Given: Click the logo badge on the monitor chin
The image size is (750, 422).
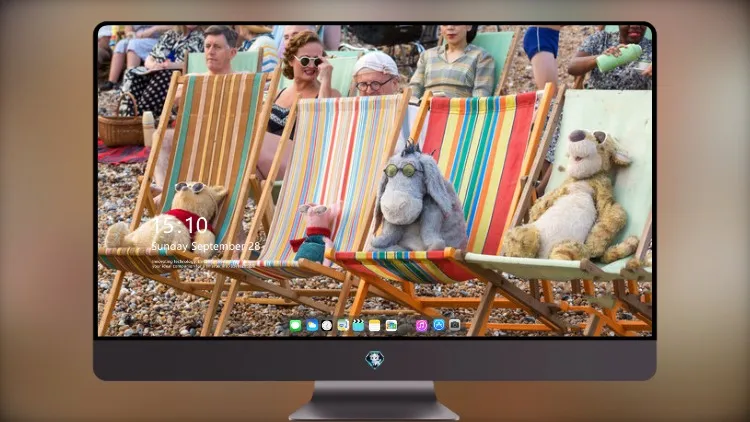Looking at the screenshot, I should pos(375,359).
